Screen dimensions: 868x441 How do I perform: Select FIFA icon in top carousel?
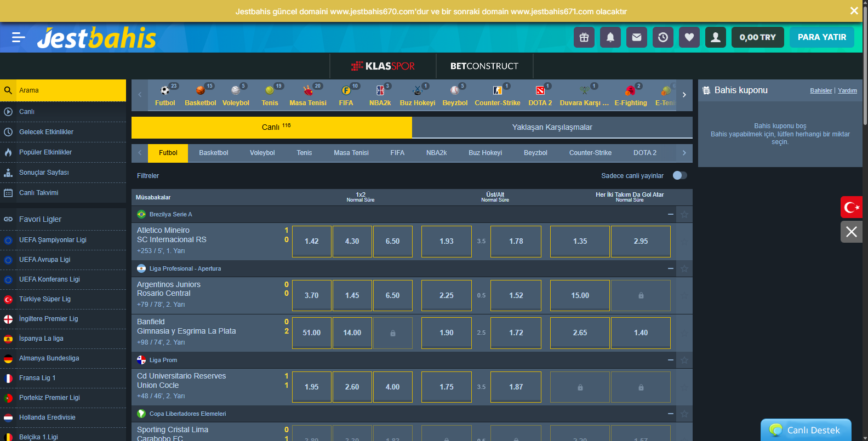click(346, 95)
